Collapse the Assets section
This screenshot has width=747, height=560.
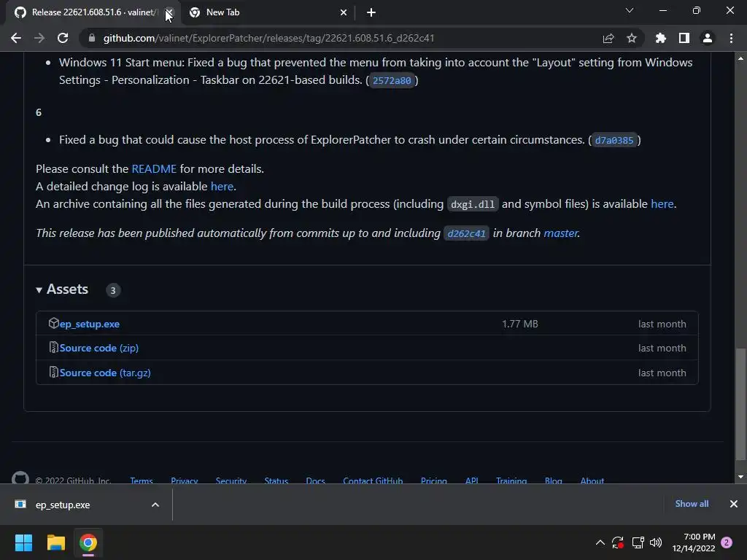[62, 289]
